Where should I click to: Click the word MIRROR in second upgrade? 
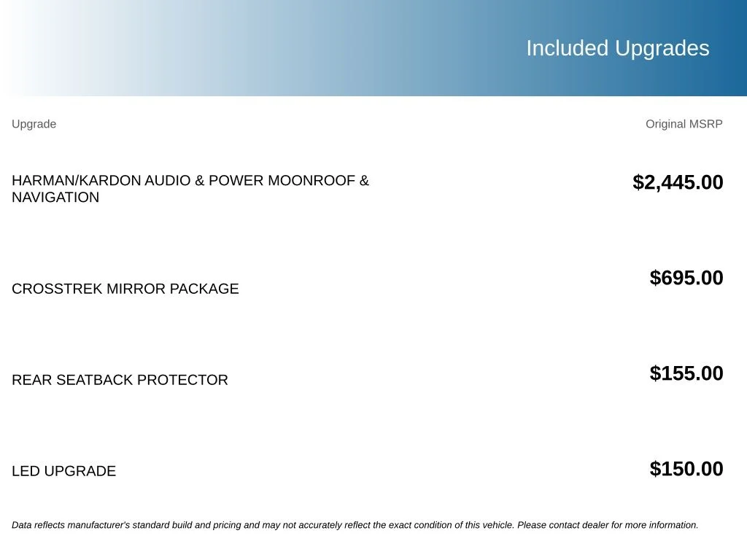pos(136,289)
